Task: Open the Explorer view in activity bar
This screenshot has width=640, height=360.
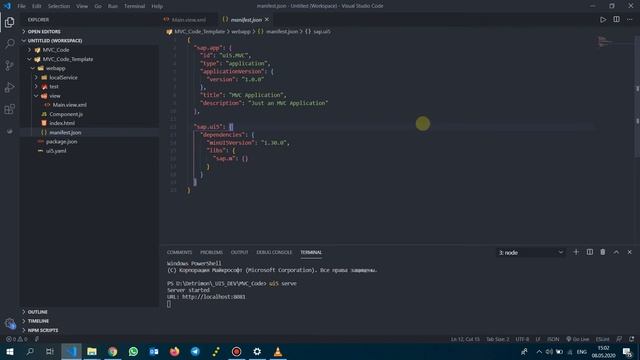Action: tap(9, 22)
